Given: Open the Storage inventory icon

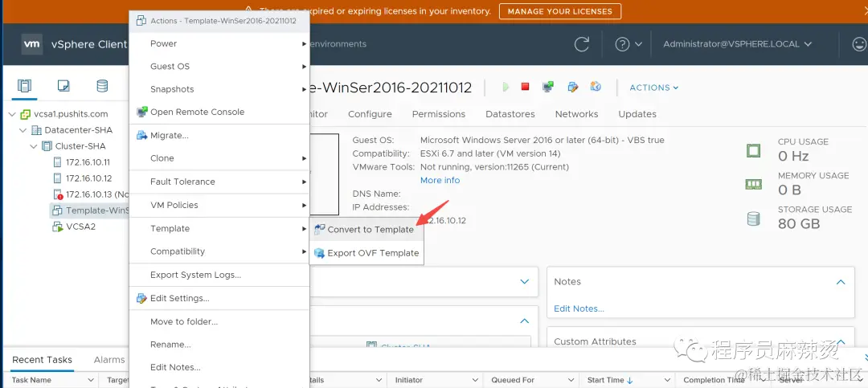Looking at the screenshot, I should 102,86.
